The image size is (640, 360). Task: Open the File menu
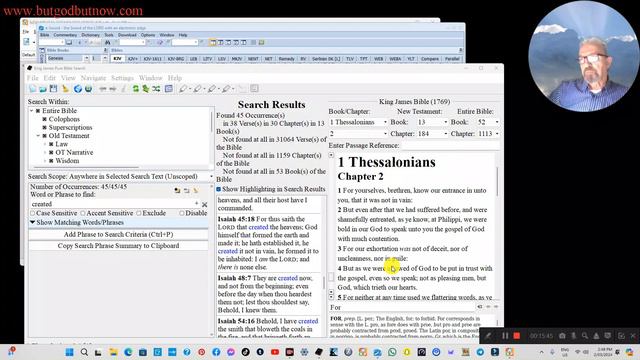coord(33,78)
